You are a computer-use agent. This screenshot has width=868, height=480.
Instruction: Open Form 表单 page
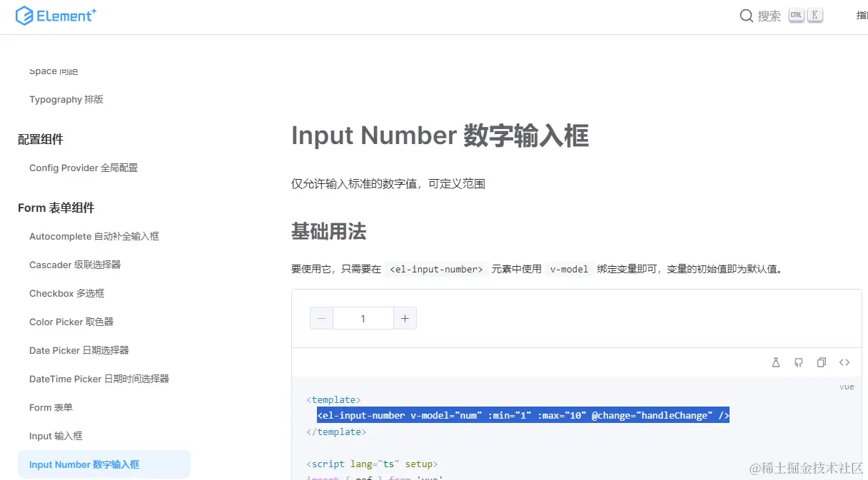tap(51, 407)
